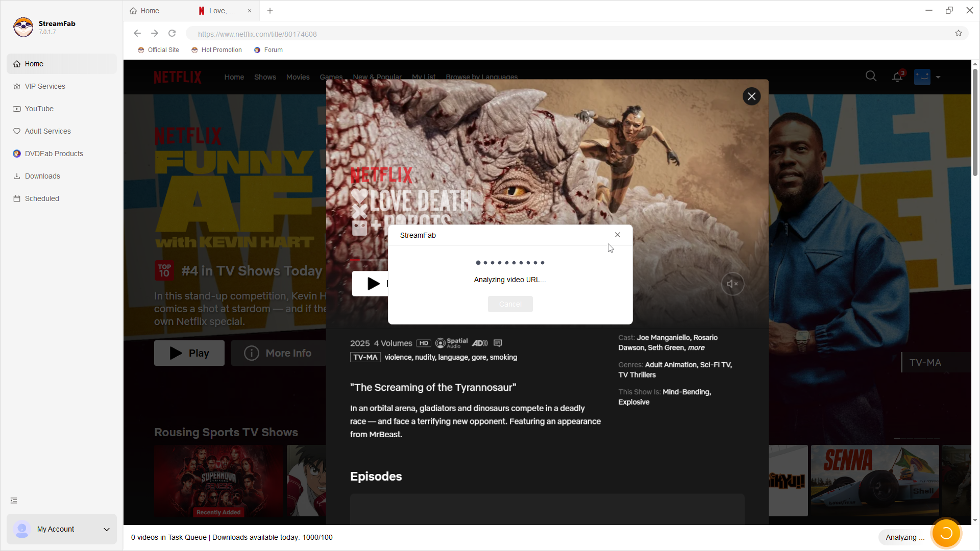Click the Netflix logo in header

178,77
